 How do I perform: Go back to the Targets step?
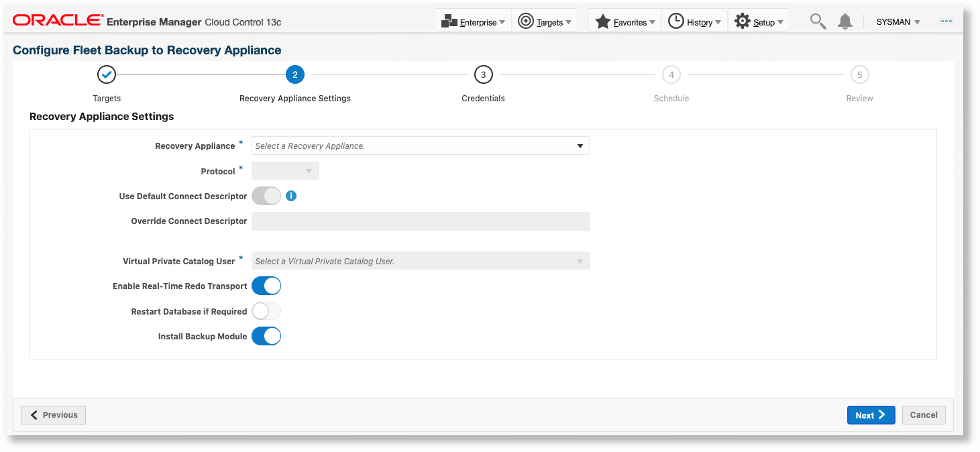(x=106, y=74)
